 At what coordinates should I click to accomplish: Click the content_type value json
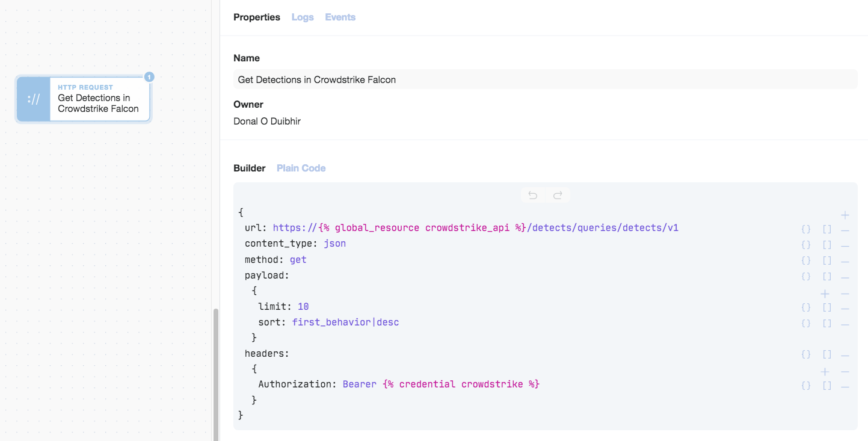coord(335,244)
